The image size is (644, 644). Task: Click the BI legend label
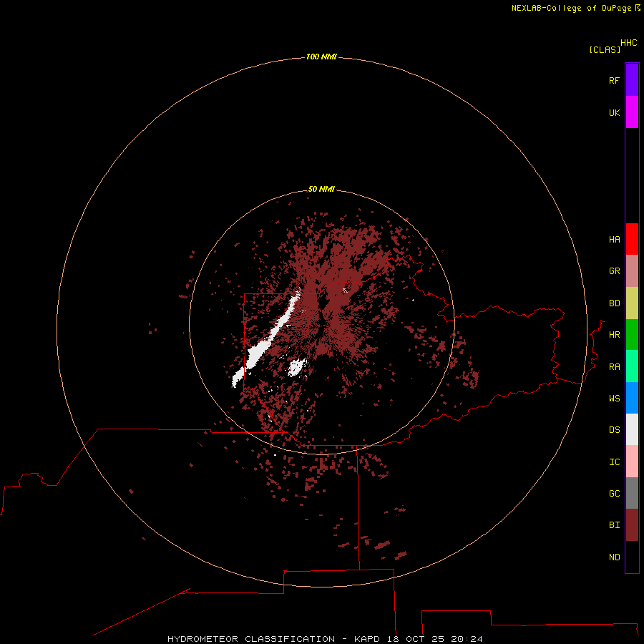[614, 525]
